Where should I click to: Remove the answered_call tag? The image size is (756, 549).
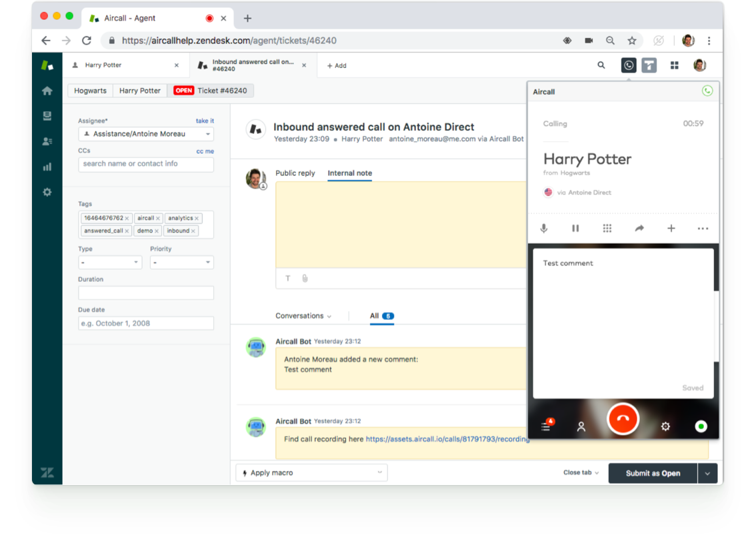127,231
